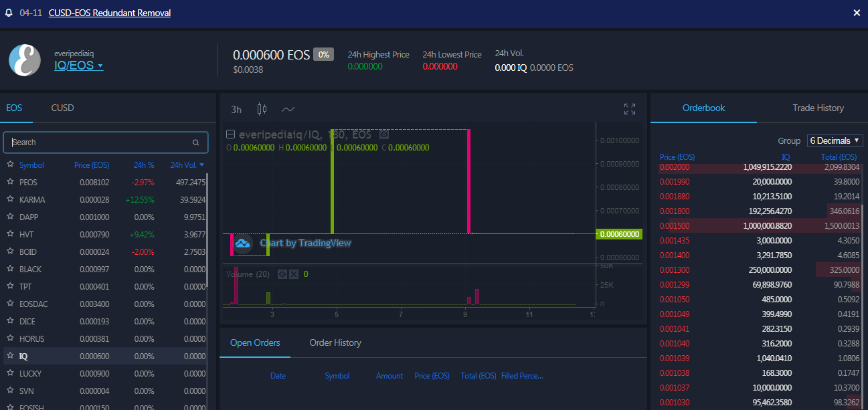Click the Date column header in Open Orders
The height and width of the screenshot is (410, 868).
coord(278,376)
